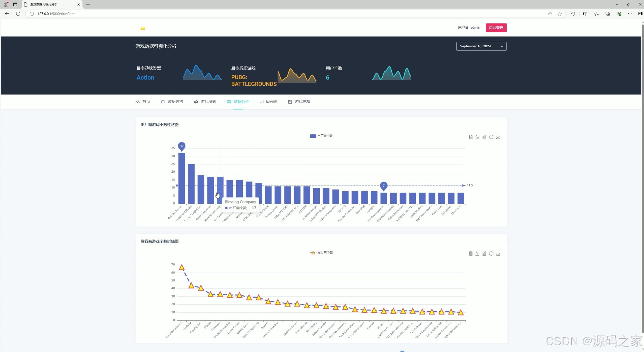Open data view in bar chart toolbox

[x=471, y=137]
